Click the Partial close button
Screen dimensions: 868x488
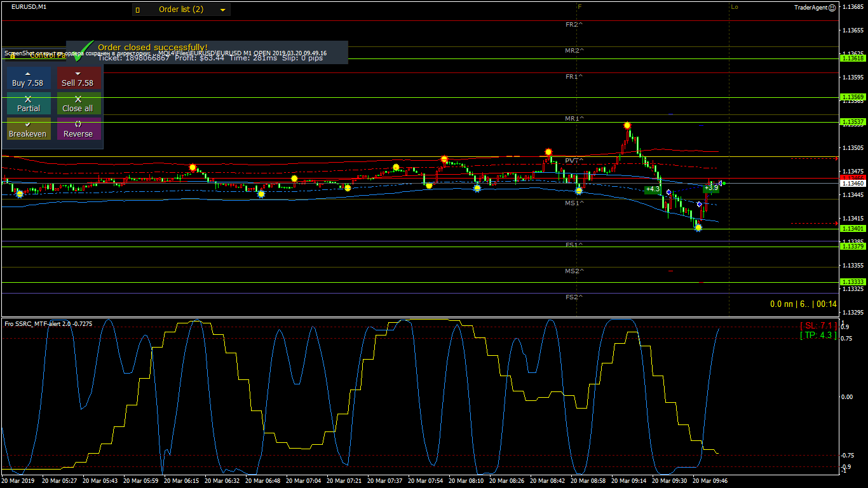[x=29, y=104]
